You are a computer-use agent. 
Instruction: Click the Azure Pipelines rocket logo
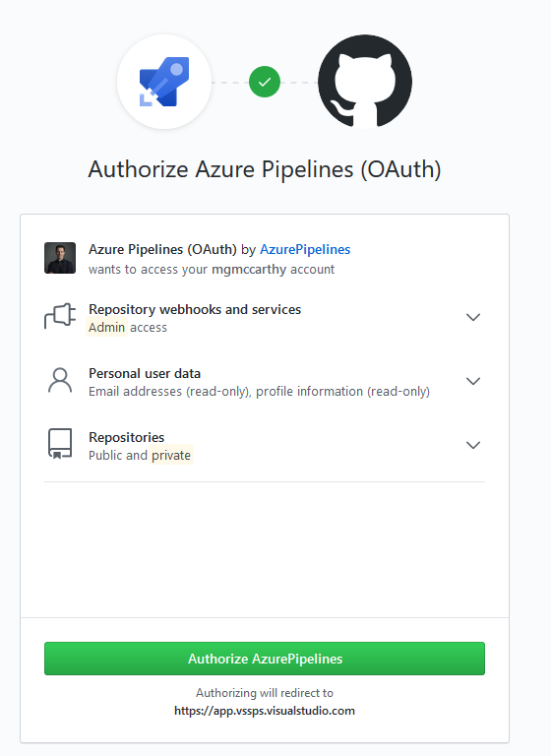point(164,82)
